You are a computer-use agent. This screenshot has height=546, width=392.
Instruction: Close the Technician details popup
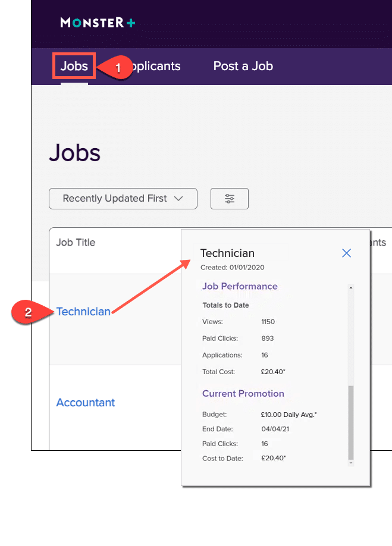pyautogui.click(x=346, y=253)
